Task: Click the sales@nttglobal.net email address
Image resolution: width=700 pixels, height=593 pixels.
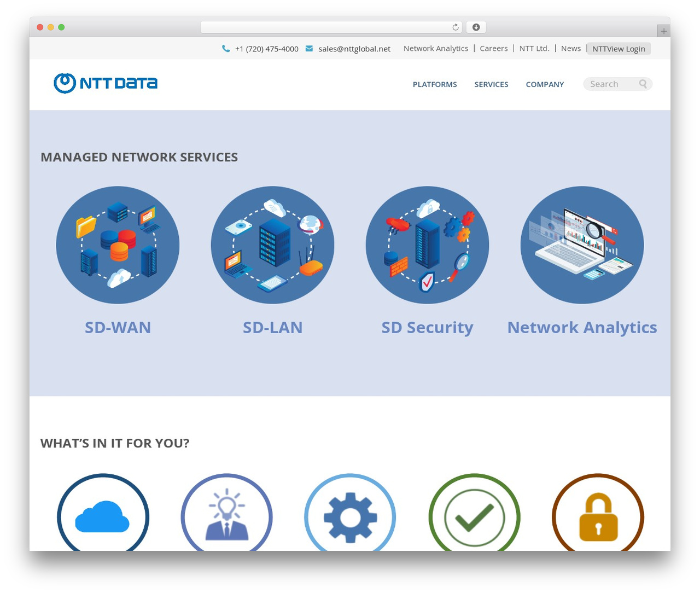Action: (x=354, y=49)
